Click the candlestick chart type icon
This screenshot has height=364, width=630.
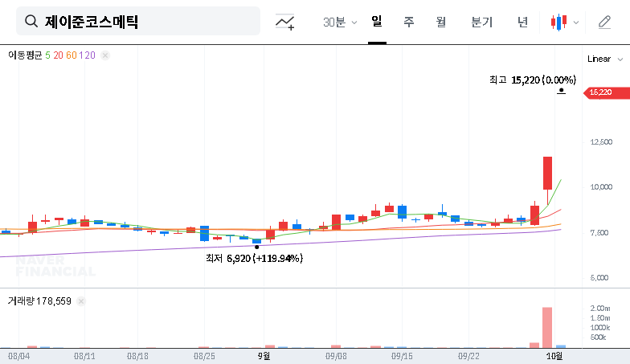[x=558, y=22]
